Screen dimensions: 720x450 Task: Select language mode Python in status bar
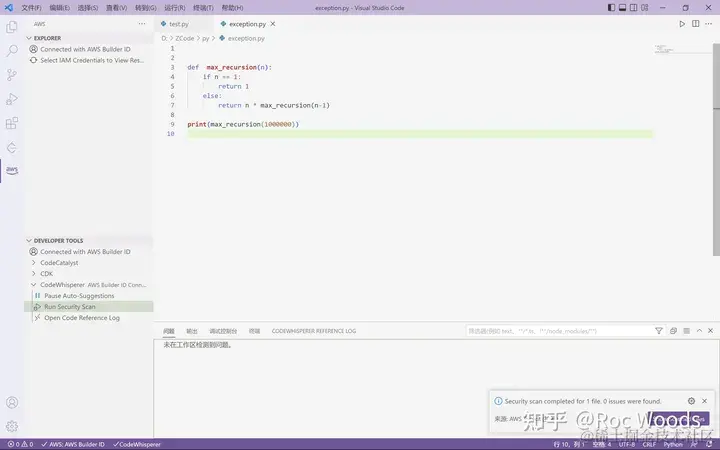[673, 444]
